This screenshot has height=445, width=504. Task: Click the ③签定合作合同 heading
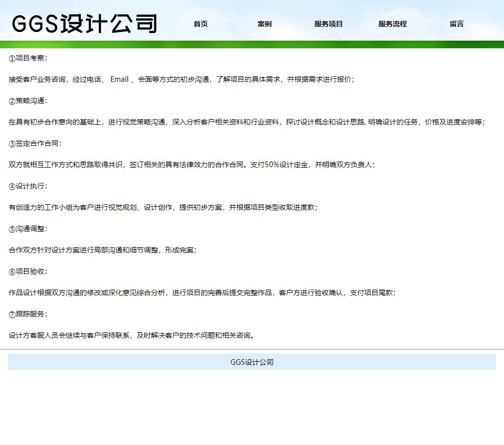[x=35, y=143]
